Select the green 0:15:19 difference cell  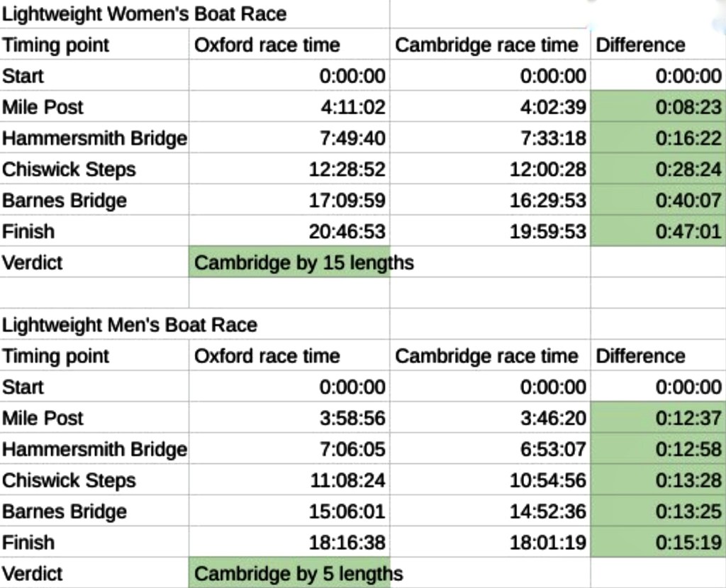pyautogui.click(x=658, y=543)
